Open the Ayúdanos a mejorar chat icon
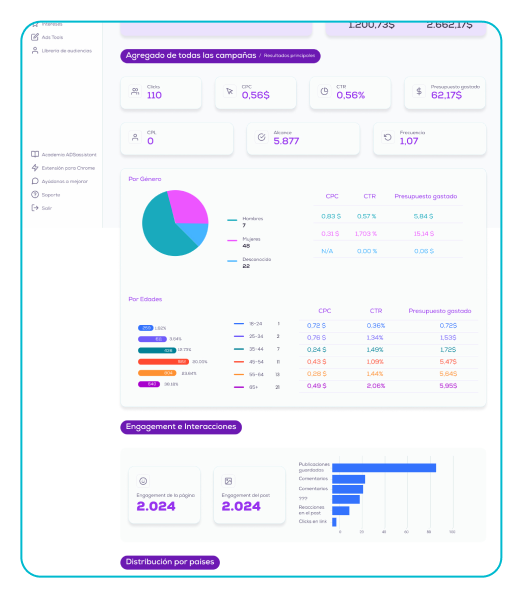 [x=35, y=181]
